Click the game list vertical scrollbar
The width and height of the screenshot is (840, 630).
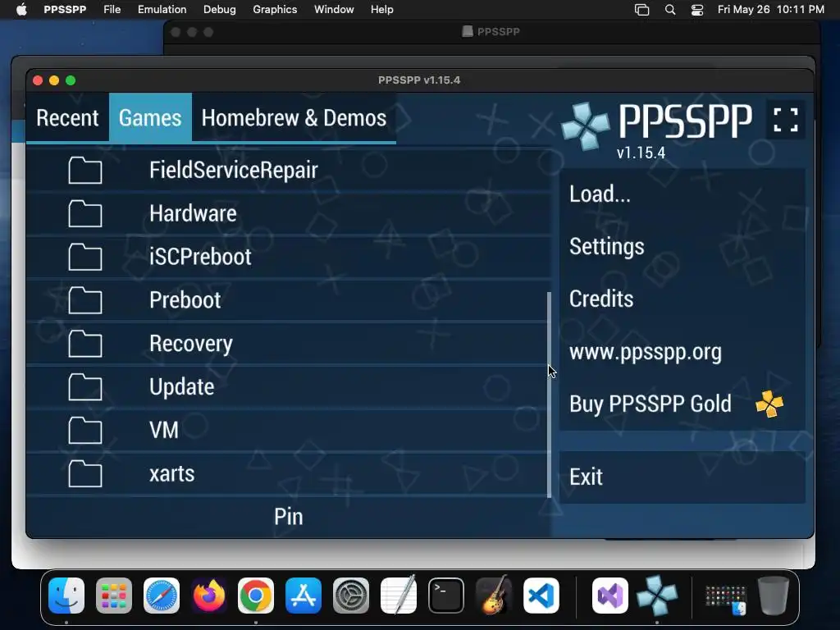pyautogui.click(x=549, y=395)
